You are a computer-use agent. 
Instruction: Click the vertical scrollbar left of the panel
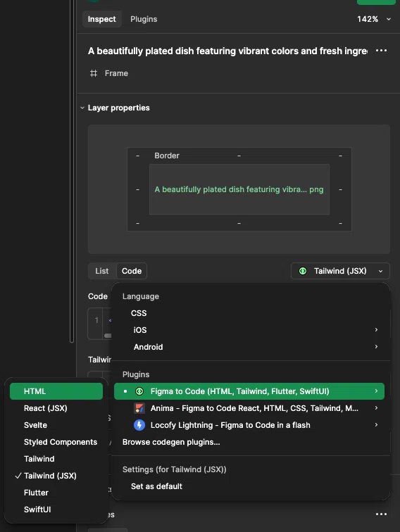pyautogui.click(x=72, y=170)
